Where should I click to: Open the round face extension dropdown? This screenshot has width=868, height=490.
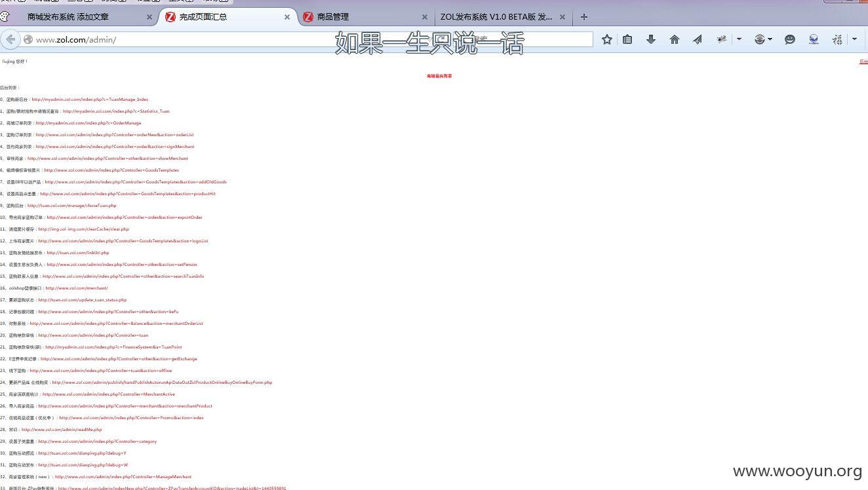762,39
